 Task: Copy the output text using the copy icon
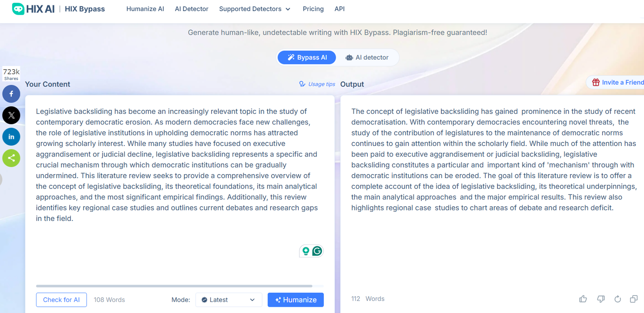pyautogui.click(x=634, y=299)
